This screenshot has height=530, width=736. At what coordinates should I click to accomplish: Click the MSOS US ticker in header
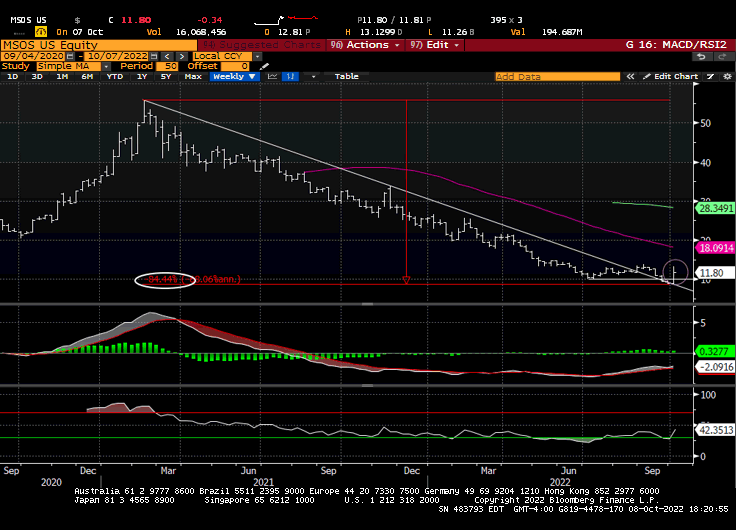[29, 20]
